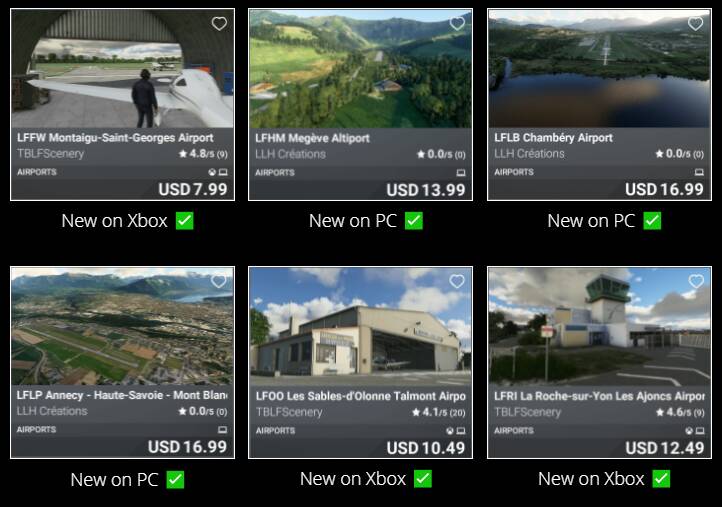Add LFLB Chambéry Airport to wishlist heart
The width and height of the screenshot is (722, 507).
(x=696, y=23)
